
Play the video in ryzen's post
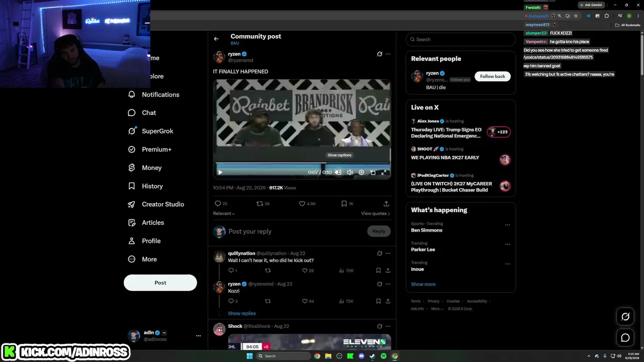pyautogui.click(x=220, y=172)
